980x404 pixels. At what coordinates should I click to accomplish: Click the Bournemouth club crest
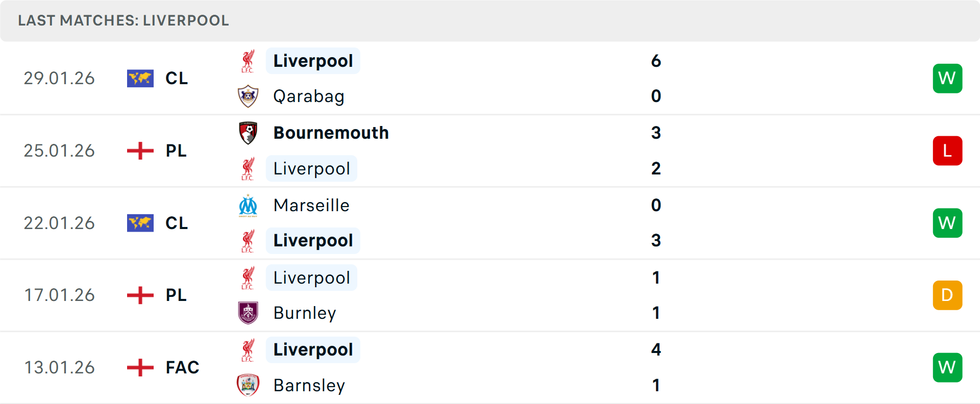point(249,133)
